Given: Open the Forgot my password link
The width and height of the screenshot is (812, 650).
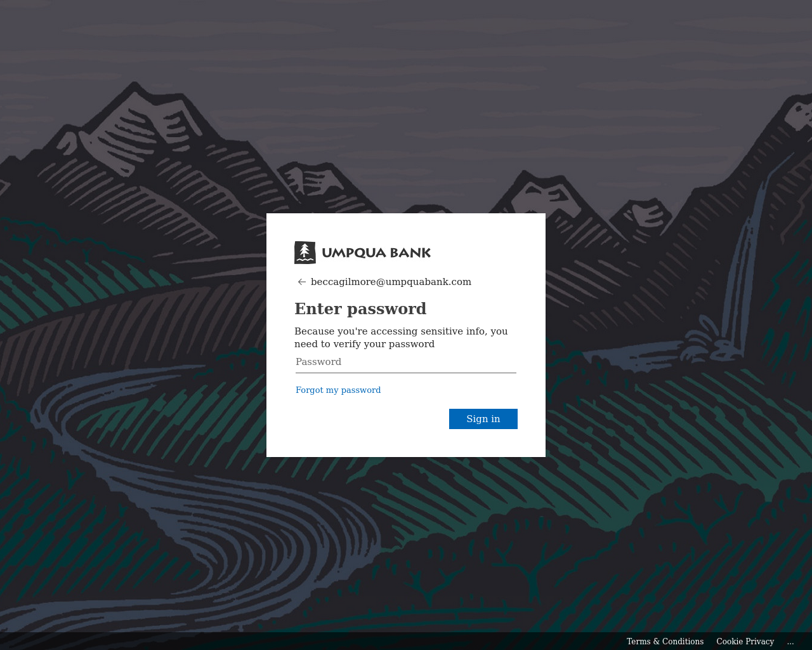Looking at the screenshot, I should 338,390.
